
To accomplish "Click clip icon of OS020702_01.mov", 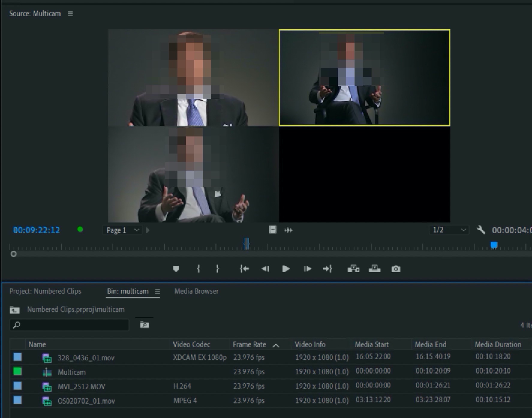I will coord(47,401).
